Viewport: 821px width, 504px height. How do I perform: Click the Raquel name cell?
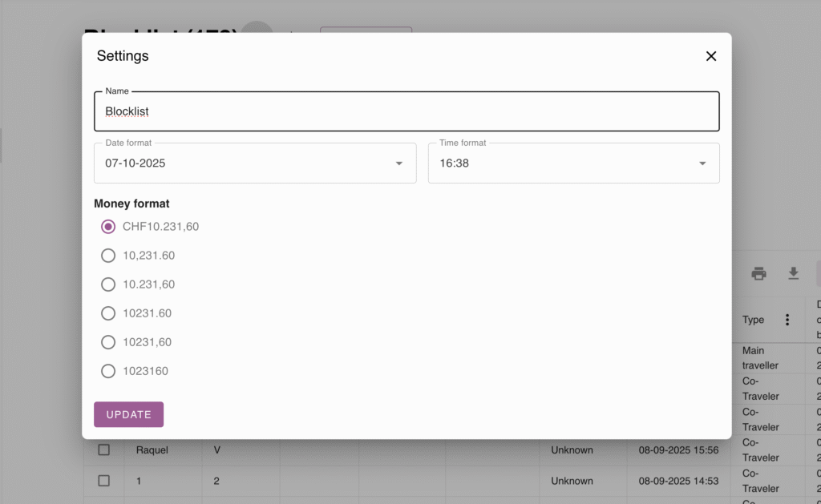pyautogui.click(x=152, y=450)
